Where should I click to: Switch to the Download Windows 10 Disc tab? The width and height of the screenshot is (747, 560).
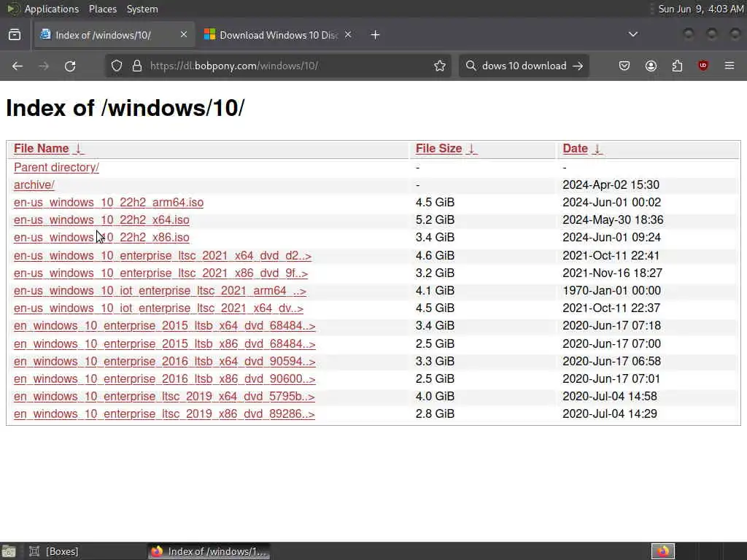(x=278, y=35)
